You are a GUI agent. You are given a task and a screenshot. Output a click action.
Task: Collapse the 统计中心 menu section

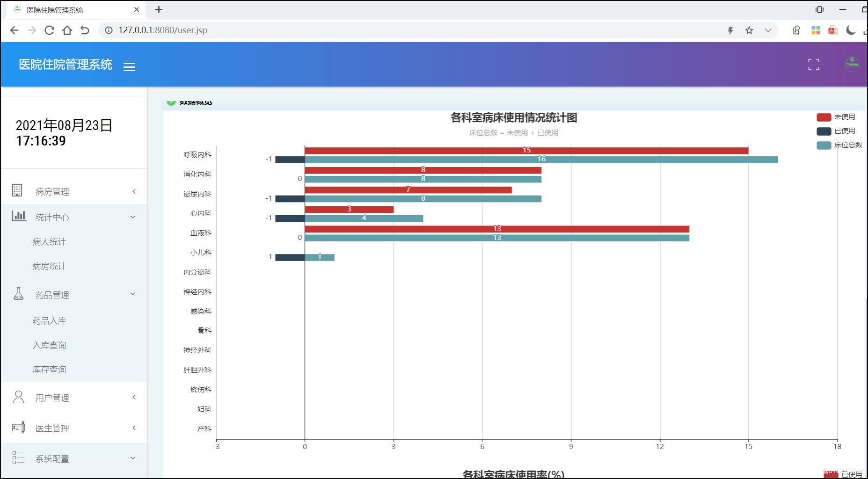(132, 217)
